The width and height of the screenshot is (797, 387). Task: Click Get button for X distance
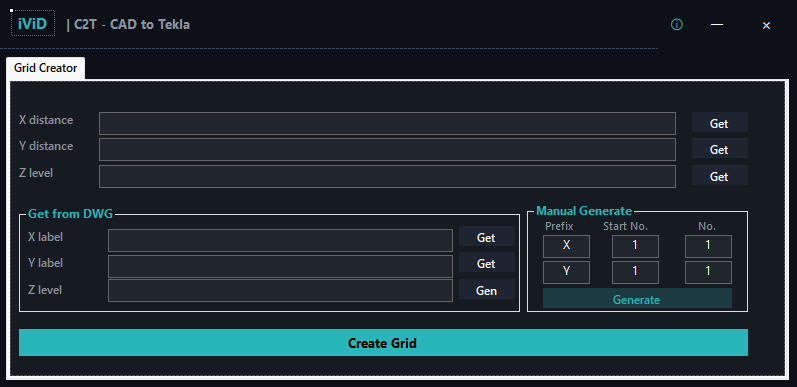coord(719,123)
